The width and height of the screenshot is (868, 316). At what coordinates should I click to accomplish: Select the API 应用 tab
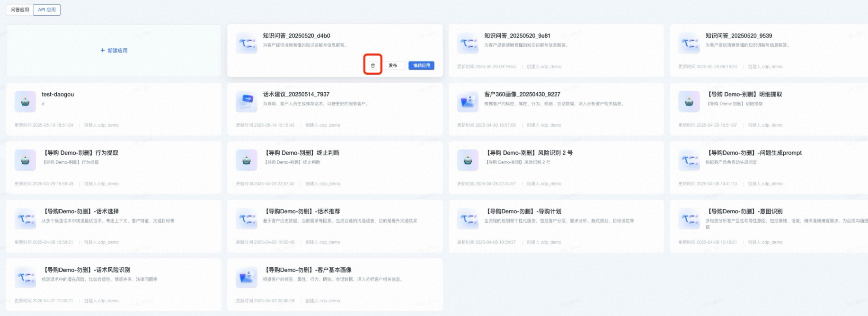pos(47,9)
